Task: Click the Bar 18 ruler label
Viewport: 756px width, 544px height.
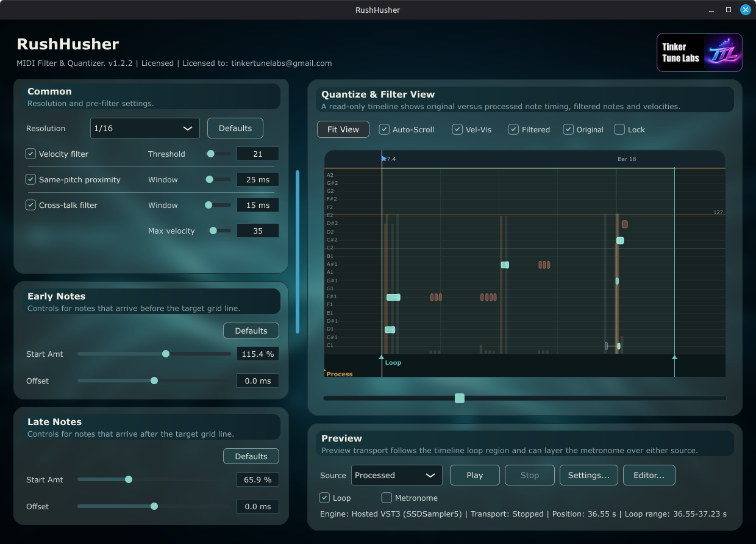Action: [x=627, y=159]
